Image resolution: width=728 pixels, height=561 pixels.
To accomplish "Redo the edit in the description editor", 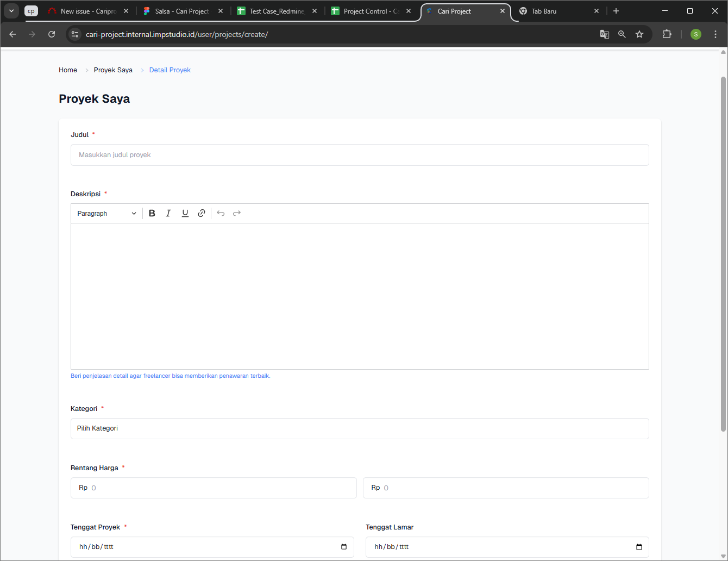I will click(x=237, y=214).
